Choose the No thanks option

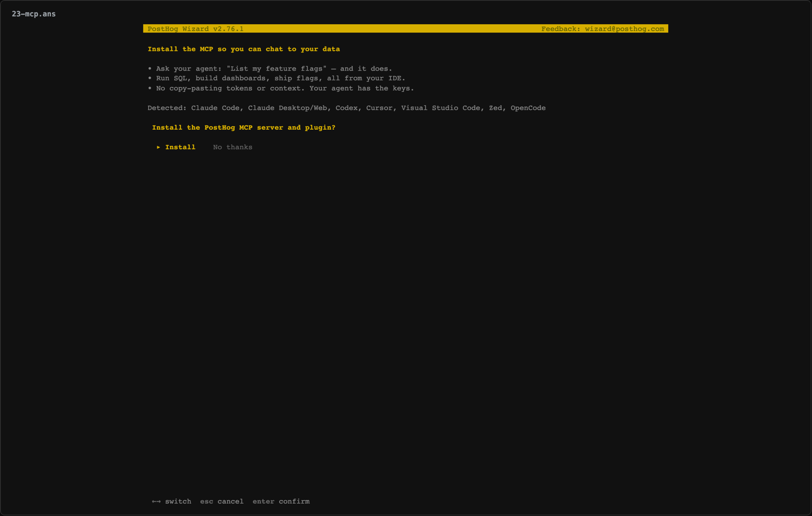click(x=232, y=147)
